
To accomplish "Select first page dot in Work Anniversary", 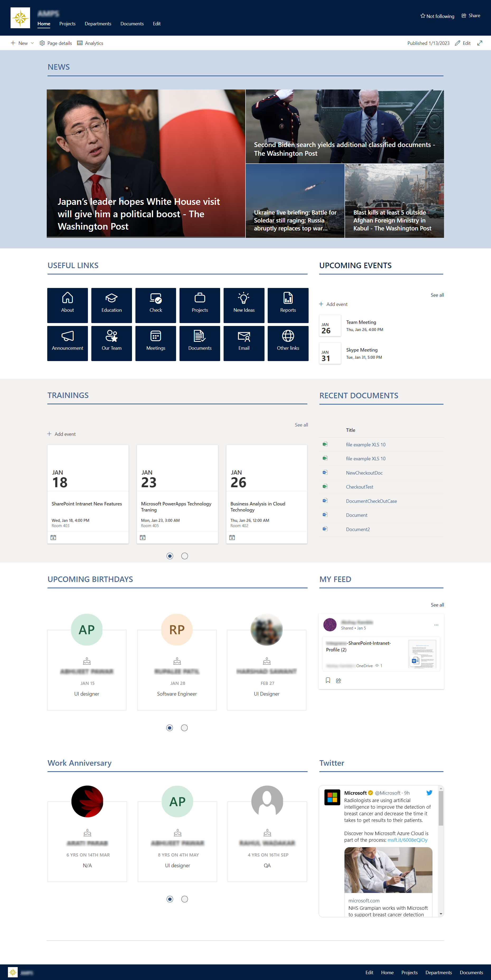I will (170, 899).
